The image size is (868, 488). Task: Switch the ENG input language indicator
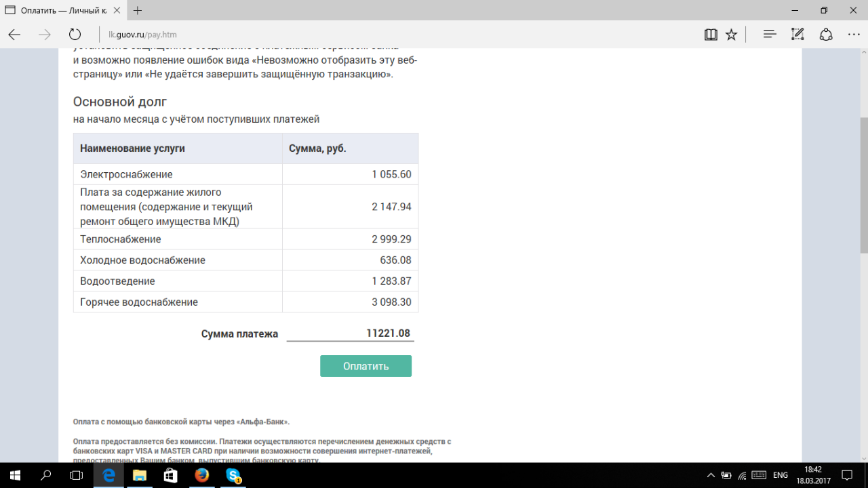pyautogui.click(x=780, y=475)
